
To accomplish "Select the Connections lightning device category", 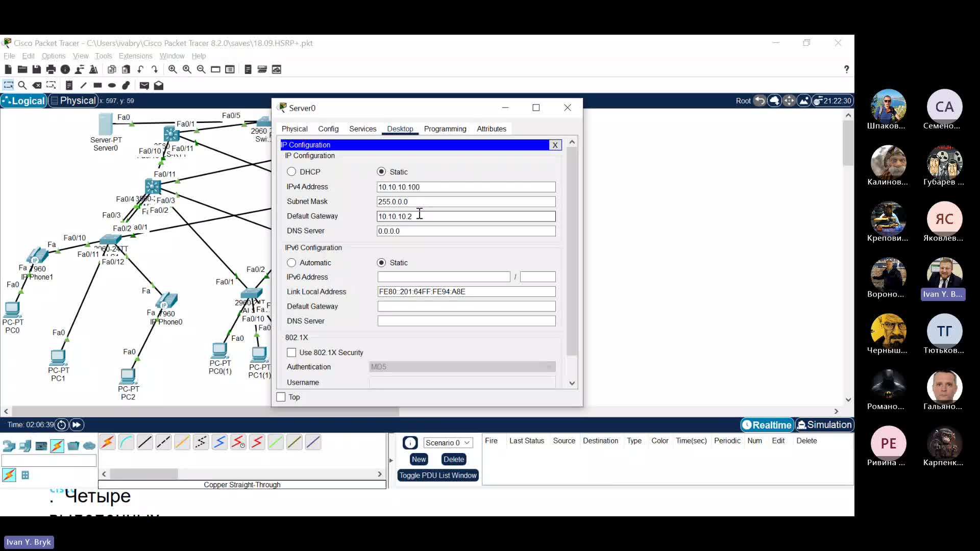I will tap(57, 446).
